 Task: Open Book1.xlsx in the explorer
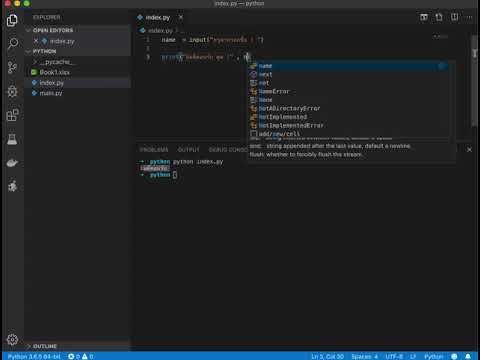click(x=54, y=72)
